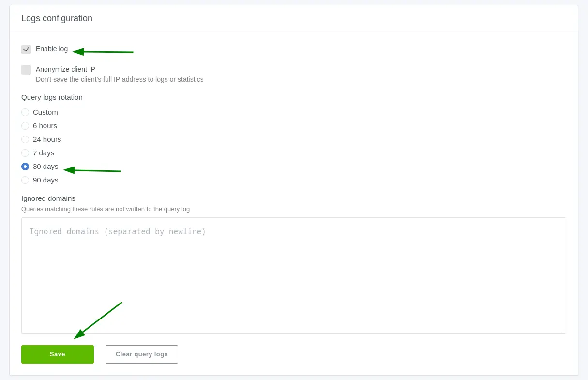Select the 30 days radio button
This screenshot has height=380, width=588.
point(25,167)
